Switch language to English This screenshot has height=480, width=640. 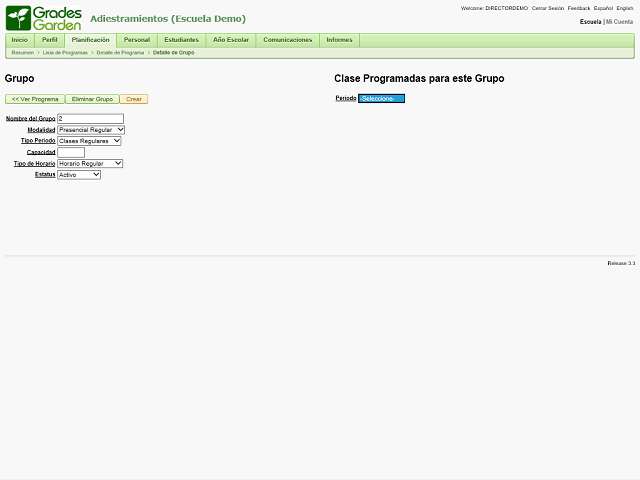click(x=624, y=8)
